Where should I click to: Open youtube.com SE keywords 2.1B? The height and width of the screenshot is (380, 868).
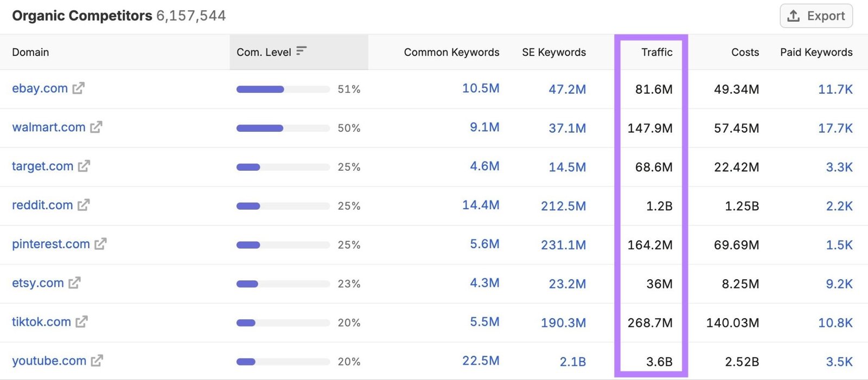[x=573, y=362]
